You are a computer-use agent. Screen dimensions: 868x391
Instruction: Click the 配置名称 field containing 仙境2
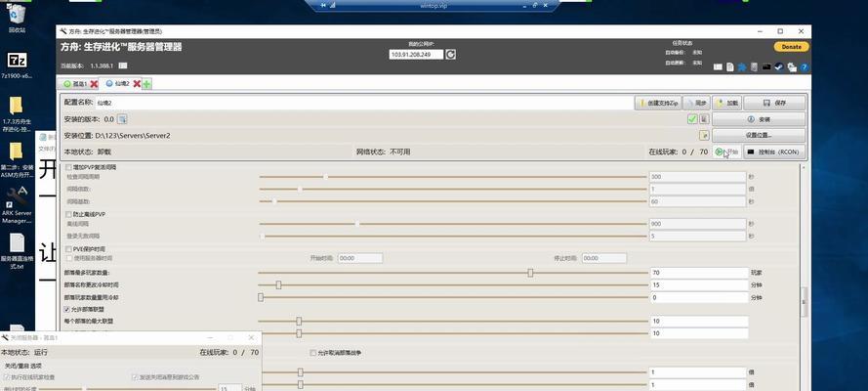tap(363, 103)
